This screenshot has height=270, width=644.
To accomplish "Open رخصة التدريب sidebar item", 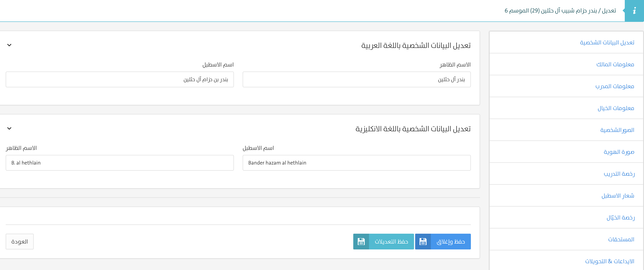I will 619,174.
